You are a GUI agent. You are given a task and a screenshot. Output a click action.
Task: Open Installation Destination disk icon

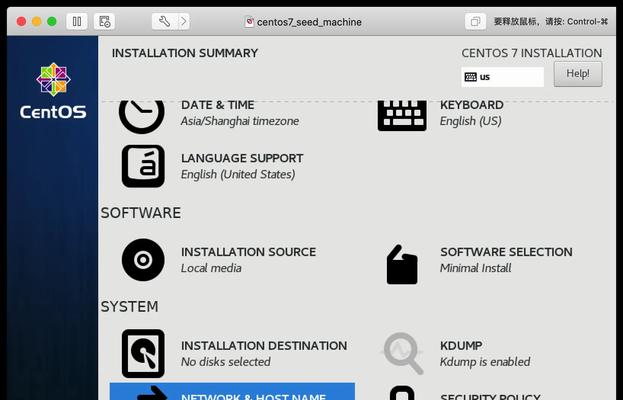coord(143,354)
